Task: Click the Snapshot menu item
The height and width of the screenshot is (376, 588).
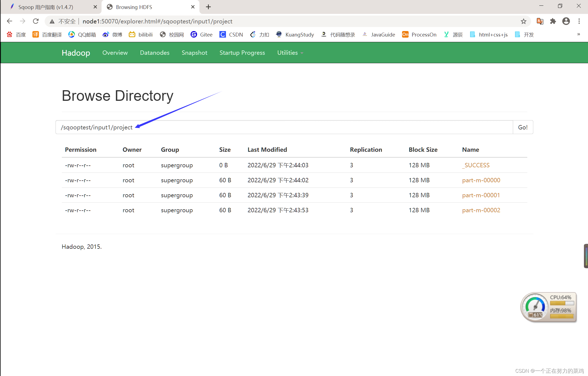Action: point(195,53)
